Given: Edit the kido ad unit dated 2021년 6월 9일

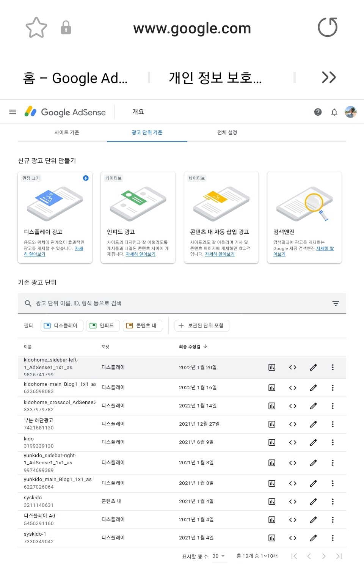Looking at the screenshot, I should pyautogui.click(x=313, y=442).
